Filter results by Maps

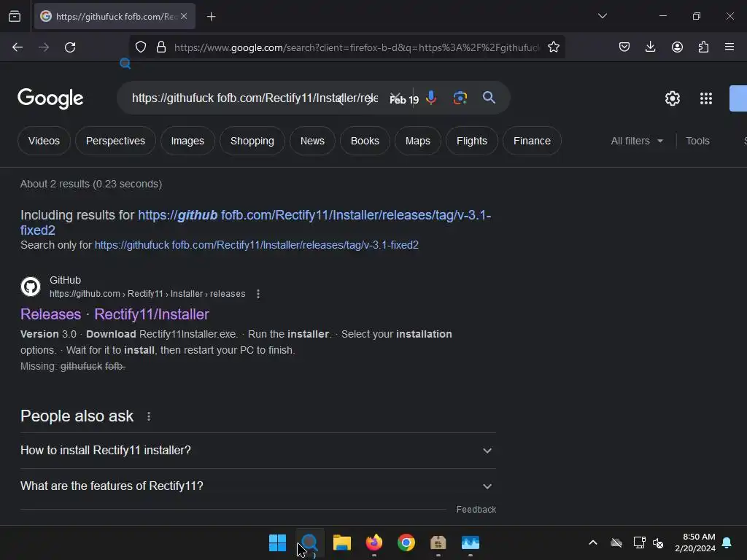418,141
